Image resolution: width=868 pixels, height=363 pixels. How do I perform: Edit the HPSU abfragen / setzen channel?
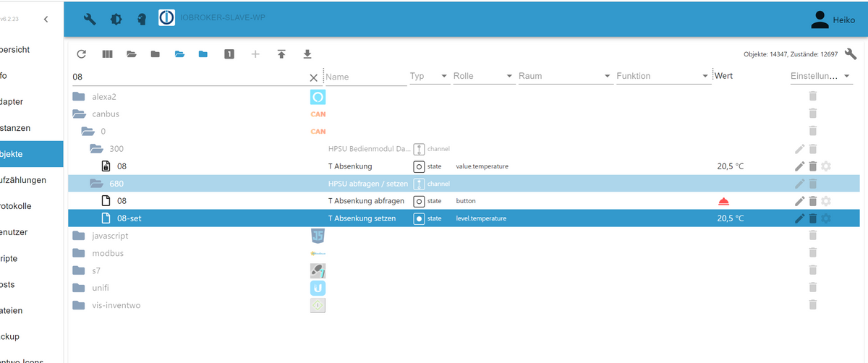(x=799, y=184)
